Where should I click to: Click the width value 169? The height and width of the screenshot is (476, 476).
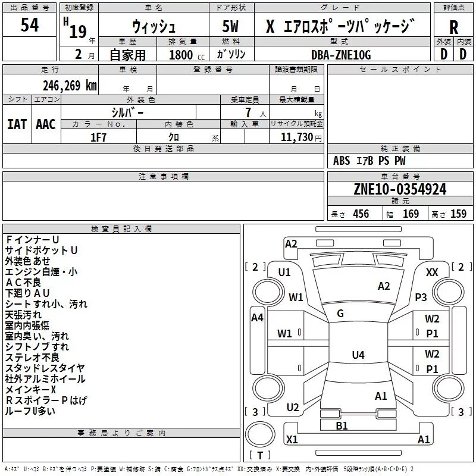[x=411, y=214]
